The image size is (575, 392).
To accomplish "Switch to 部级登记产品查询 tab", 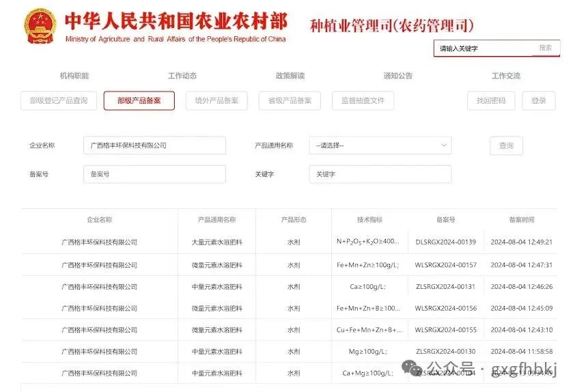I will coord(59,100).
